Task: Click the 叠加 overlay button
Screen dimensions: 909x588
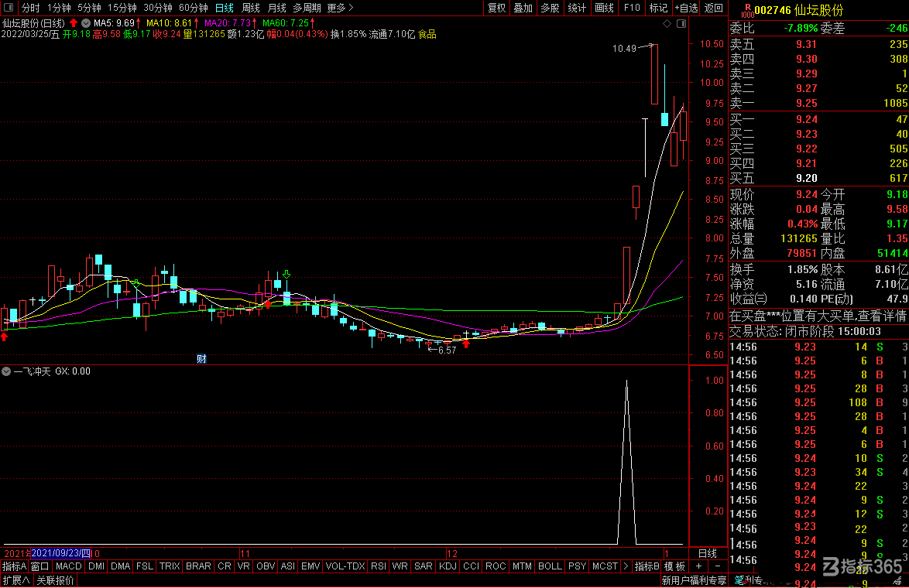Action: pyautogui.click(x=523, y=8)
